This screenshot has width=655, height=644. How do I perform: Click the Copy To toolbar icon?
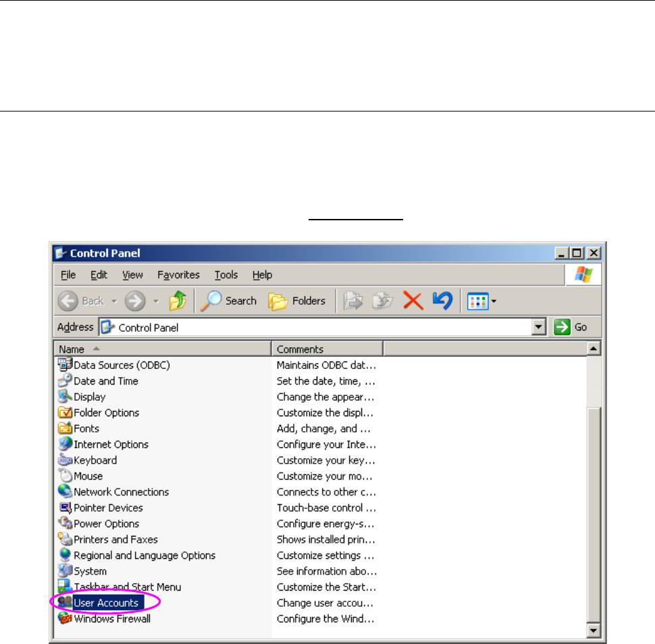[383, 301]
